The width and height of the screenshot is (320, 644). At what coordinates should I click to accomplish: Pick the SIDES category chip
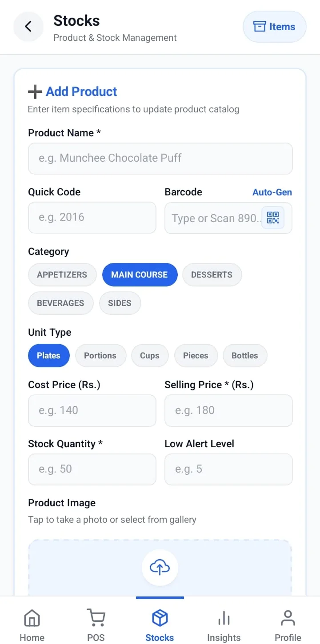click(120, 303)
